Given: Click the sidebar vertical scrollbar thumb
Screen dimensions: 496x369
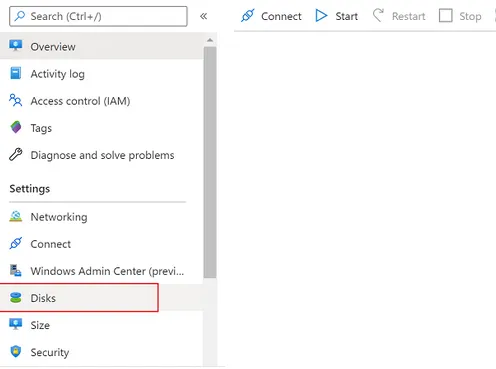Looking at the screenshot, I should pos(210,162).
